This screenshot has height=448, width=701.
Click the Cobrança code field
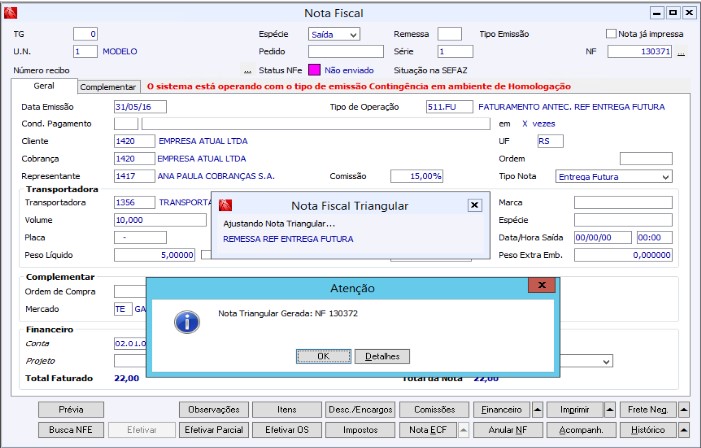point(135,159)
